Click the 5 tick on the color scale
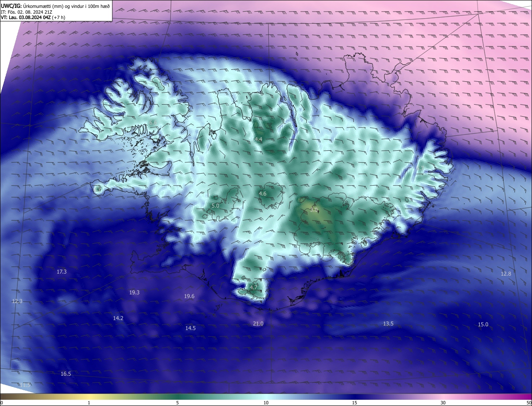This screenshot has height=406, width=532. pos(177,403)
